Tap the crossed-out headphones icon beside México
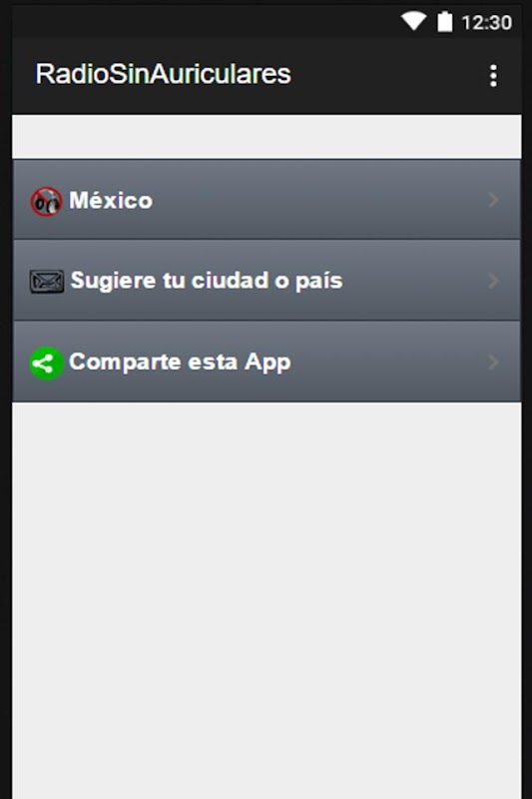Viewport: 532px width, 799px height. tap(46, 202)
